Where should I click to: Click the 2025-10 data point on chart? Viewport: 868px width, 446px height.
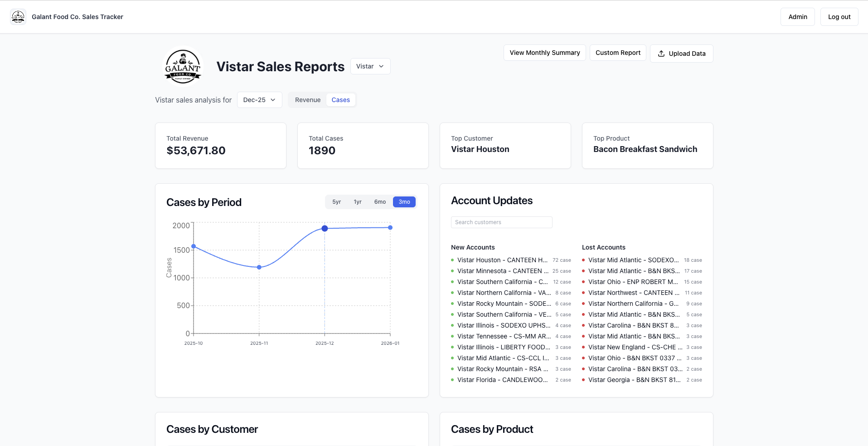[x=194, y=246]
